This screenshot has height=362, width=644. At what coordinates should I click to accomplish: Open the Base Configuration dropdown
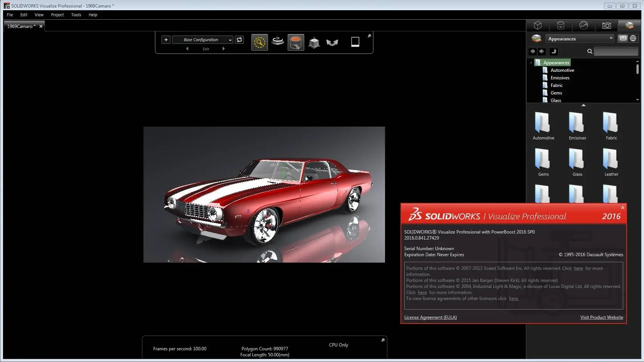pos(203,40)
